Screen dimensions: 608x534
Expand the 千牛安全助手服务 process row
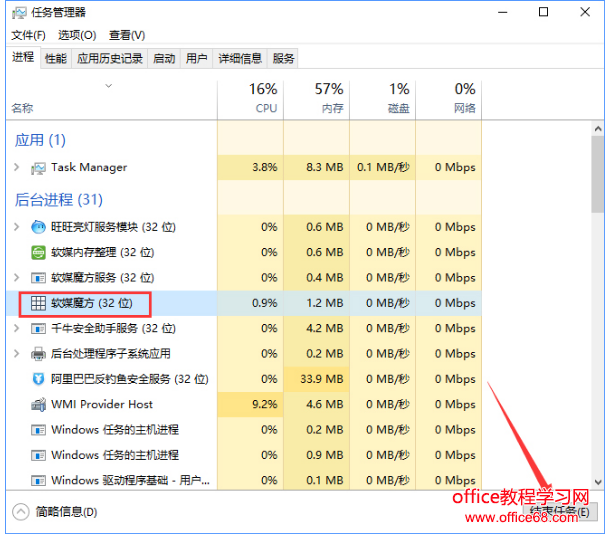pos(16,328)
